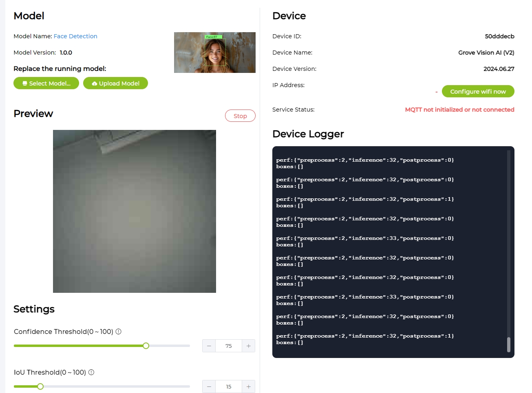Decrease Confidence Threshold with minus button

click(209, 346)
